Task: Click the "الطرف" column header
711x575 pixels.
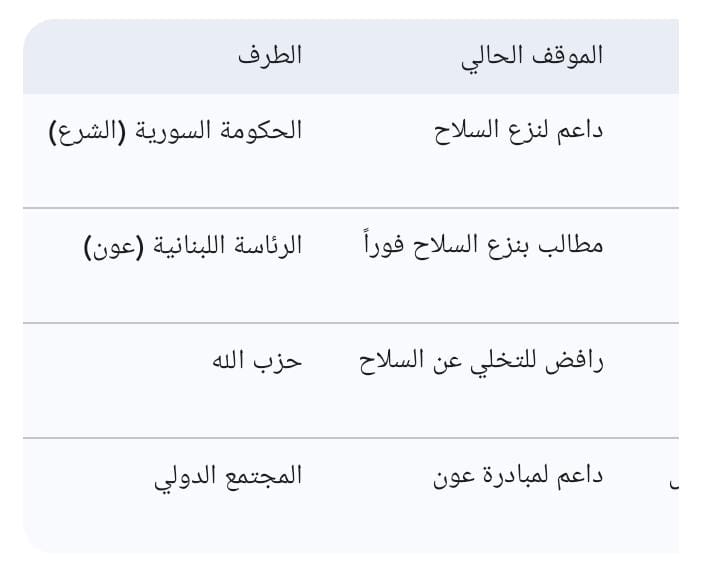Action: [270, 56]
